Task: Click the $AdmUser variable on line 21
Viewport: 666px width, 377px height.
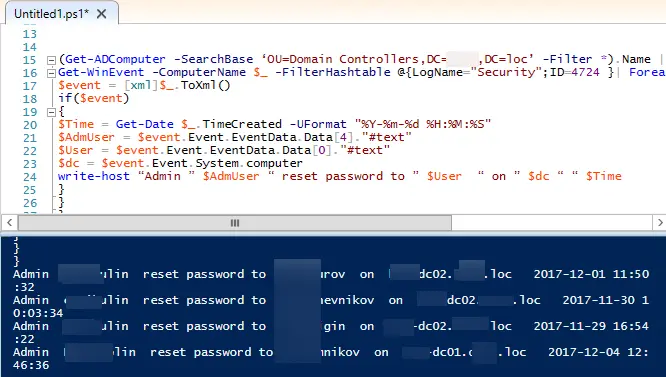Action: (x=87, y=137)
